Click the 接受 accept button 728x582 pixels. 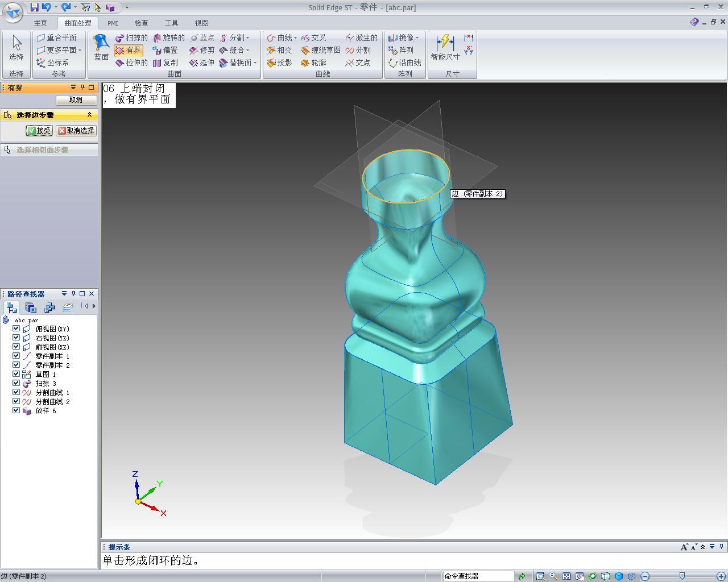(x=39, y=131)
